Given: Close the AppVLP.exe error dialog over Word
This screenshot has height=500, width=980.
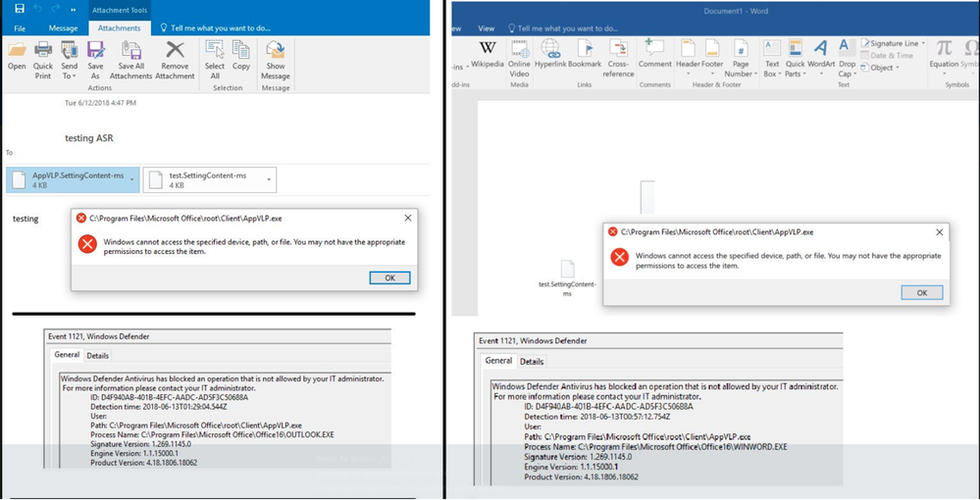Looking at the screenshot, I should pyautogui.click(x=940, y=232).
